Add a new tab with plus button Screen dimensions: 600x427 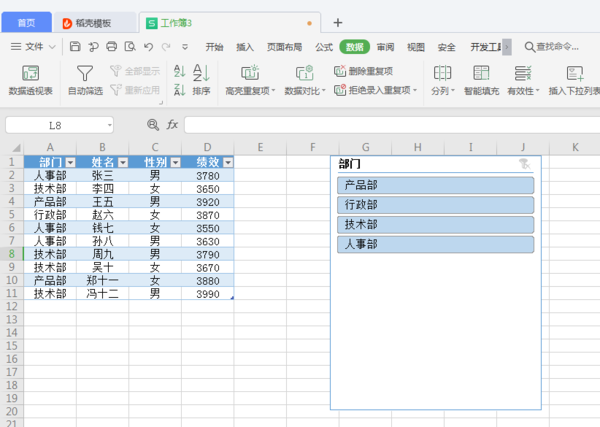[338, 23]
